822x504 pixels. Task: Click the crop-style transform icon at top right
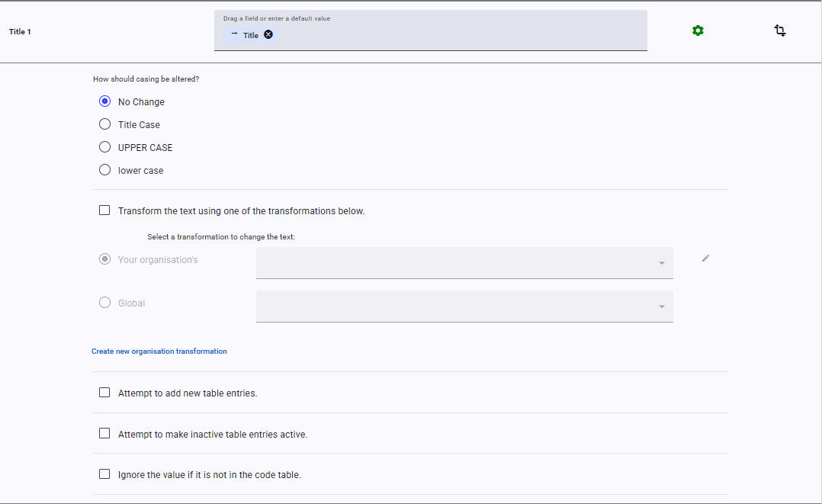[780, 30]
